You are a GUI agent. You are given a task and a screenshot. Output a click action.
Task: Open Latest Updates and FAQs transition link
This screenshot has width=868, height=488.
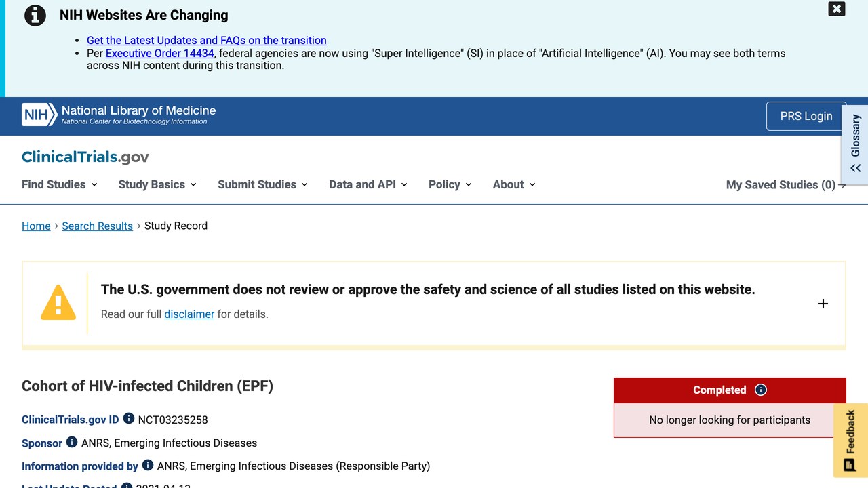(207, 41)
